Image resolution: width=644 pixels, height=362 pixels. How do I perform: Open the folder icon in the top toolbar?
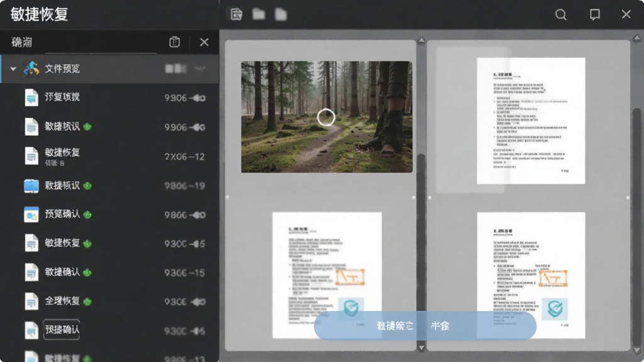(258, 14)
